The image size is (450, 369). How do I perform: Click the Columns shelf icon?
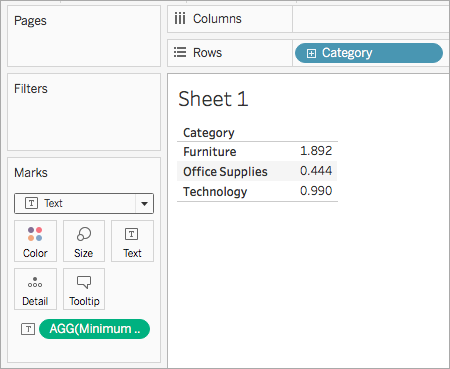coord(180,19)
